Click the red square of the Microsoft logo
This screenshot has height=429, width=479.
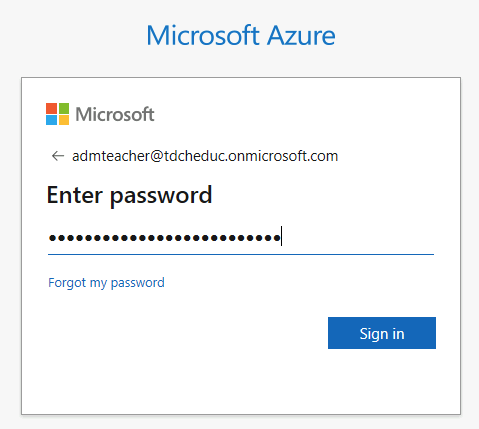pos(51,108)
